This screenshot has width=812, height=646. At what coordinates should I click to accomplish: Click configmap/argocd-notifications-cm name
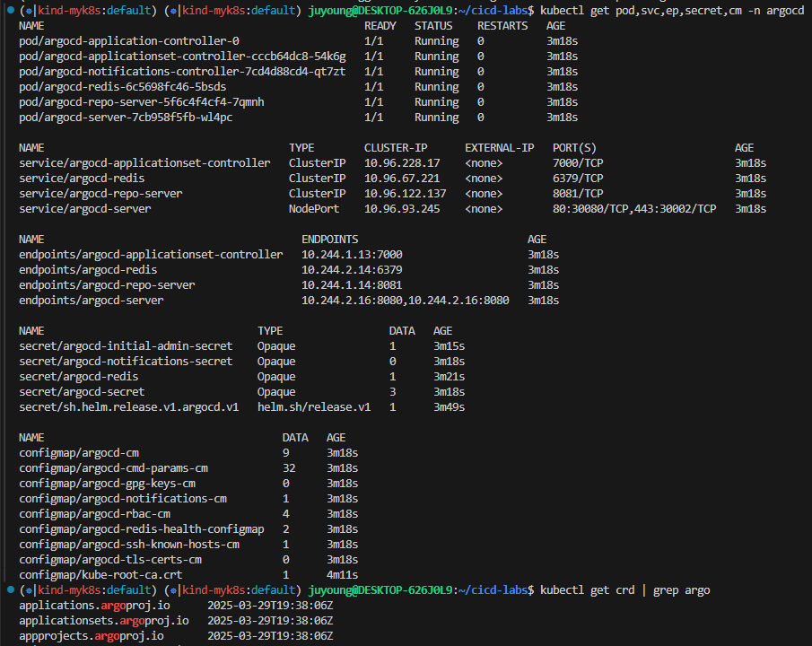[x=123, y=498]
